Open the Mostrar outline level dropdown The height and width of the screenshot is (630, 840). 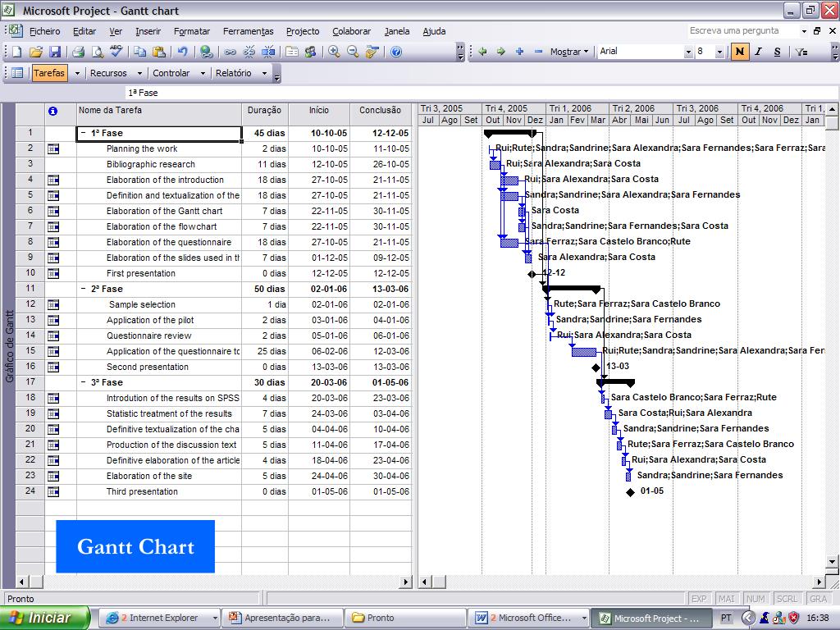pyautogui.click(x=569, y=52)
